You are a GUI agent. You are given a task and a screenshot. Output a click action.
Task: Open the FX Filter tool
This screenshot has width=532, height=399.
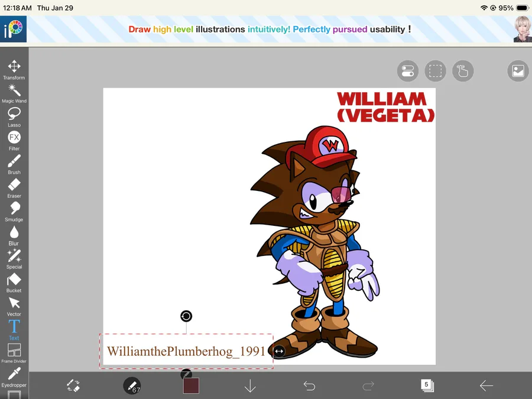[14, 141]
